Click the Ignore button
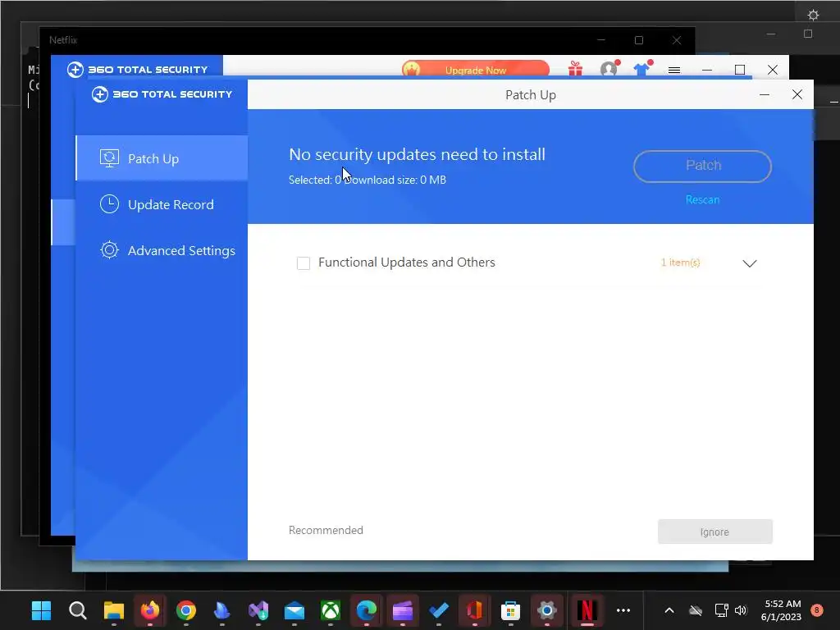Screen dimensions: 840x630 714,532
